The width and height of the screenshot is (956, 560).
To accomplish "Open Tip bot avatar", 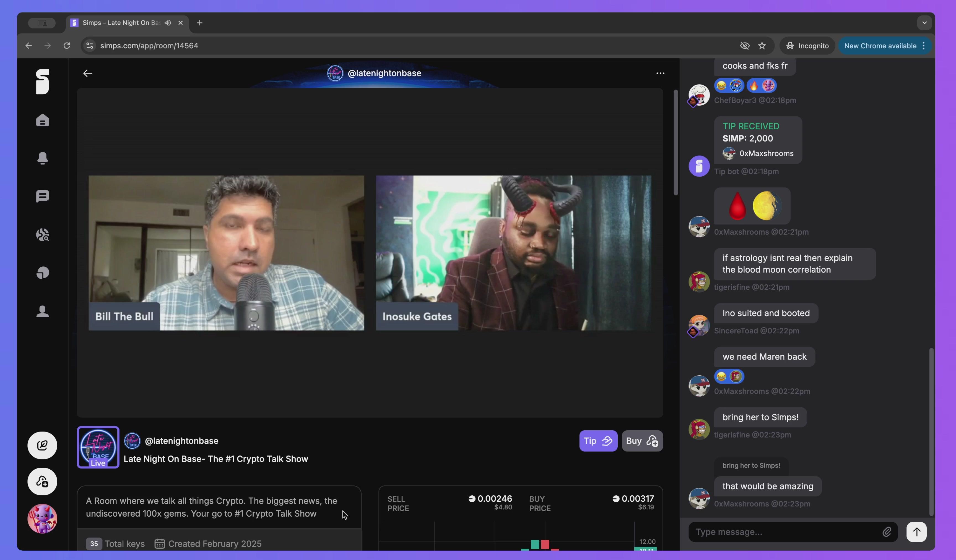I will (x=699, y=166).
